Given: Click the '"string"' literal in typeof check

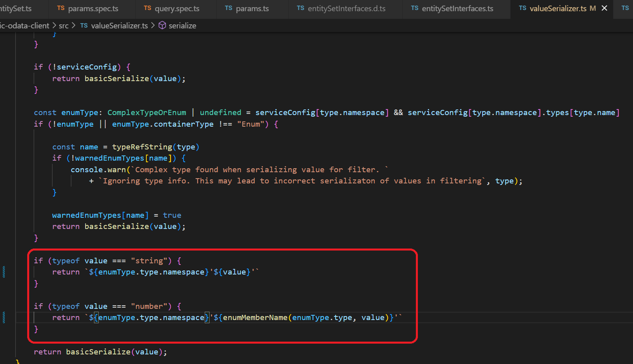Looking at the screenshot, I should point(149,261).
